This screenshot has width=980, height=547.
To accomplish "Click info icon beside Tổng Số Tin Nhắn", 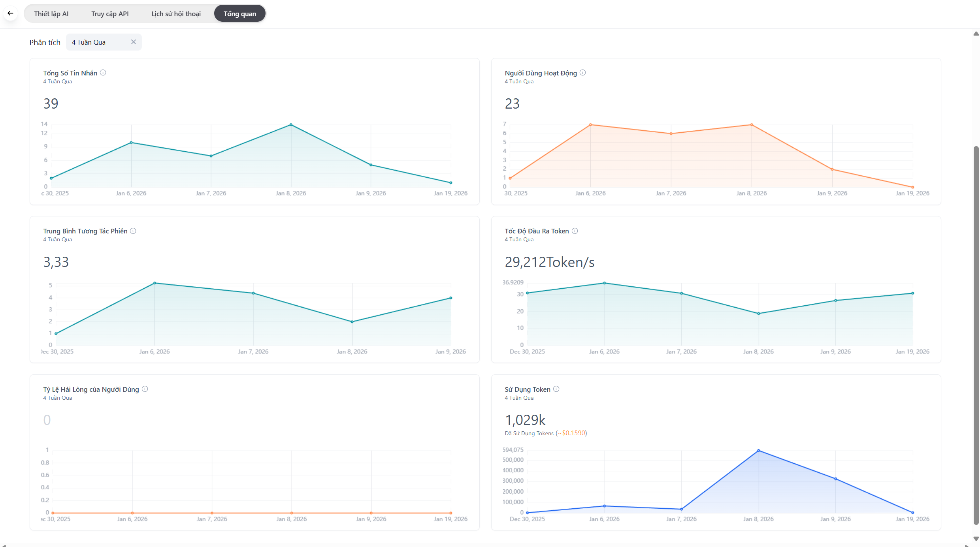I will pyautogui.click(x=103, y=73).
